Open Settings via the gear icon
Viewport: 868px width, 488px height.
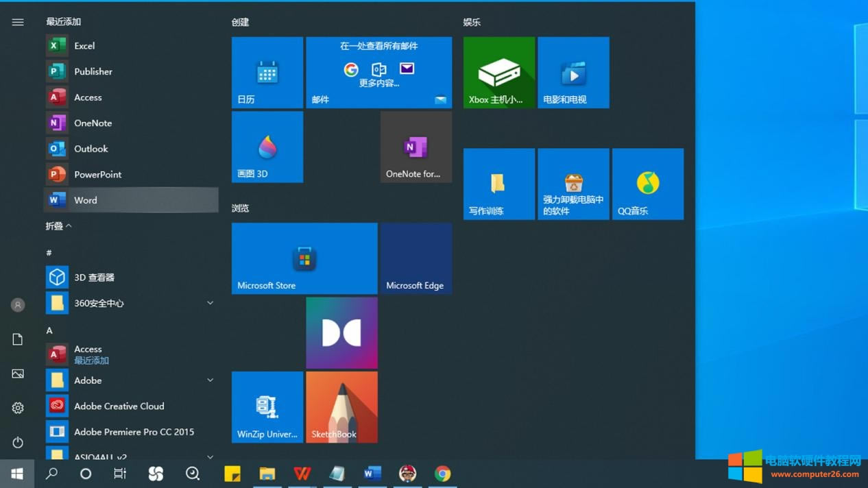pyautogui.click(x=18, y=408)
